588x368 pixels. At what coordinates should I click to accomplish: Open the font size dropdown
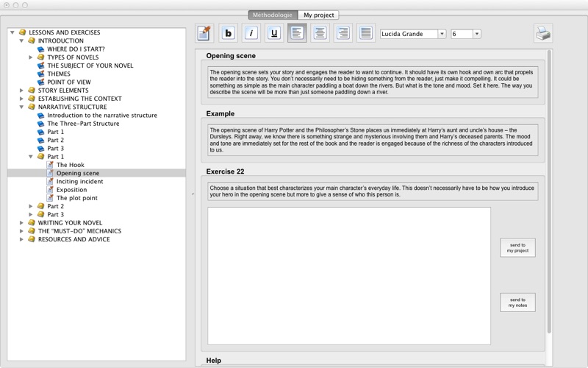(x=466, y=34)
